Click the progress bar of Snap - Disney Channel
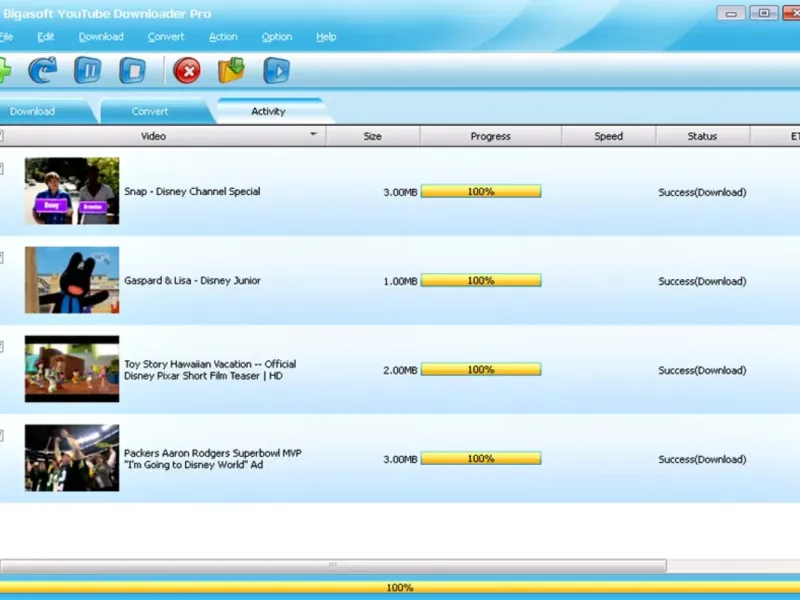800x600 pixels. click(481, 191)
